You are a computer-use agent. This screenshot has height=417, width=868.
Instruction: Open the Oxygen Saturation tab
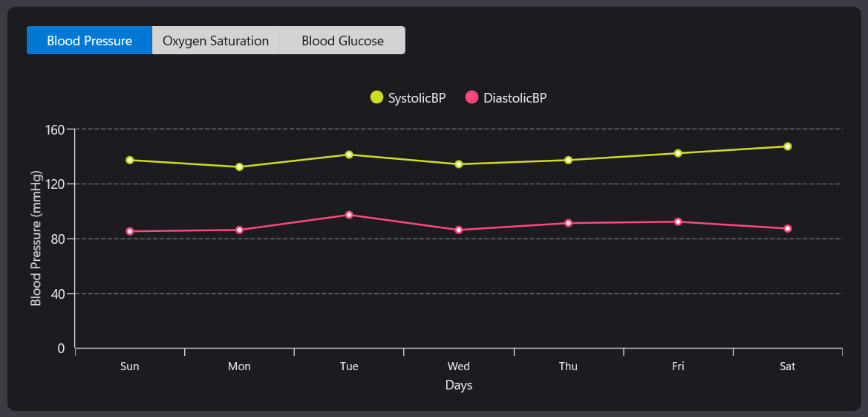click(x=215, y=41)
